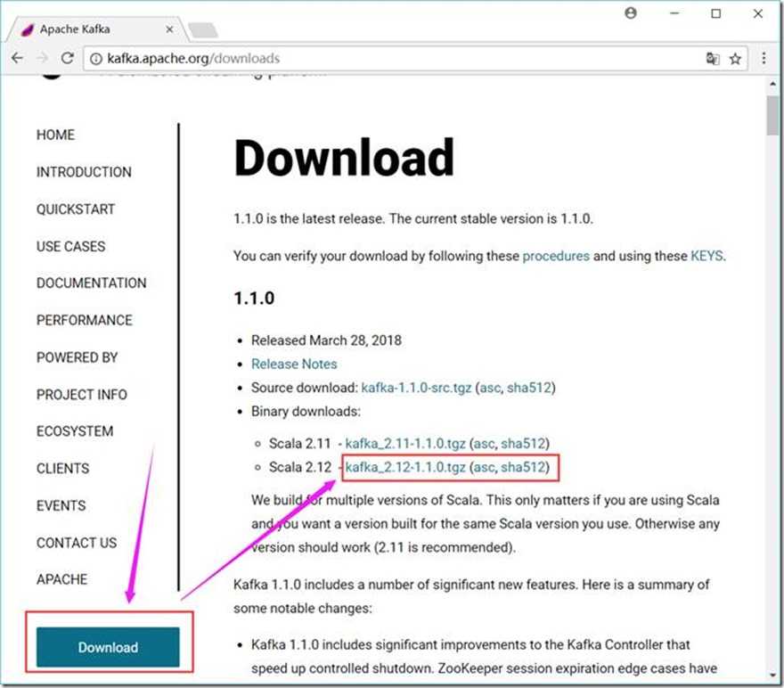This screenshot has width=784, height=688.
Task: Minimize the Chrome window
Action: point(674,13)
